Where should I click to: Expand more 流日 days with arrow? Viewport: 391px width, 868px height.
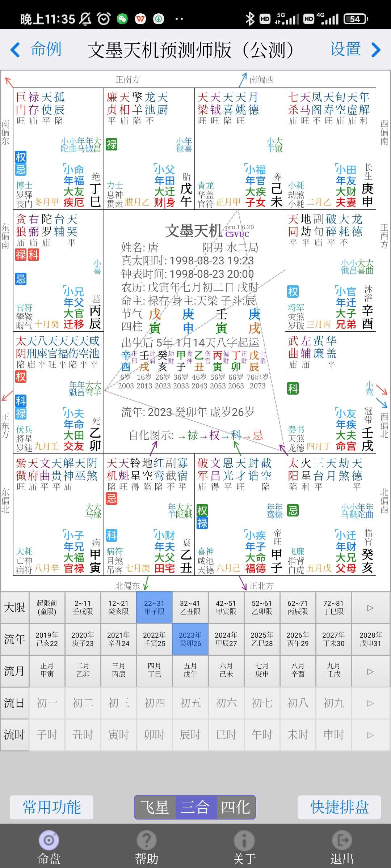(370, 703)
